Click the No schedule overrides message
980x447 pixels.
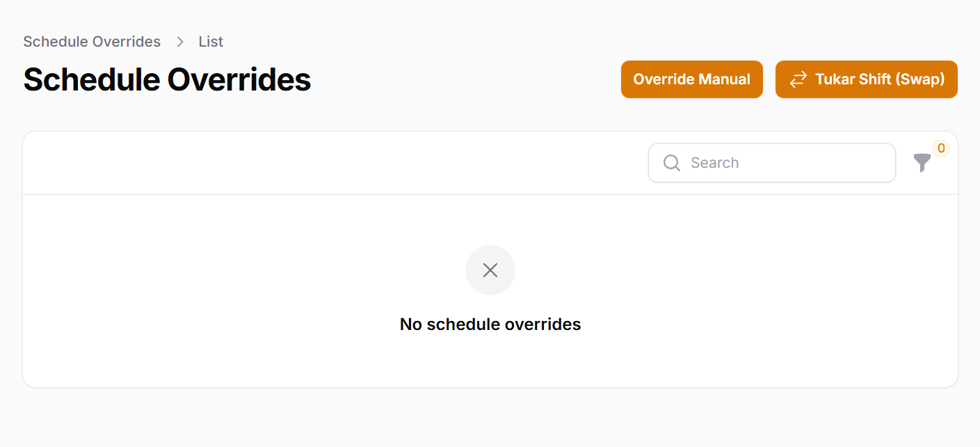point(490,324)
